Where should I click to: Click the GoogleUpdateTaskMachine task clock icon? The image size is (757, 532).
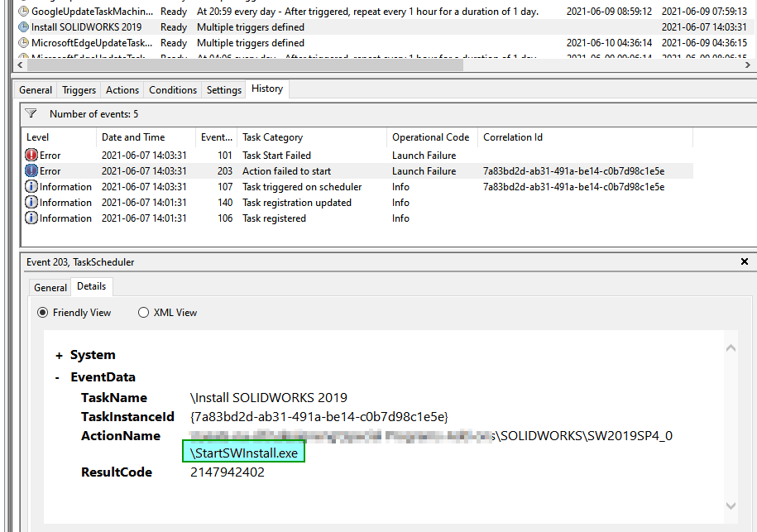click(23, 11)
